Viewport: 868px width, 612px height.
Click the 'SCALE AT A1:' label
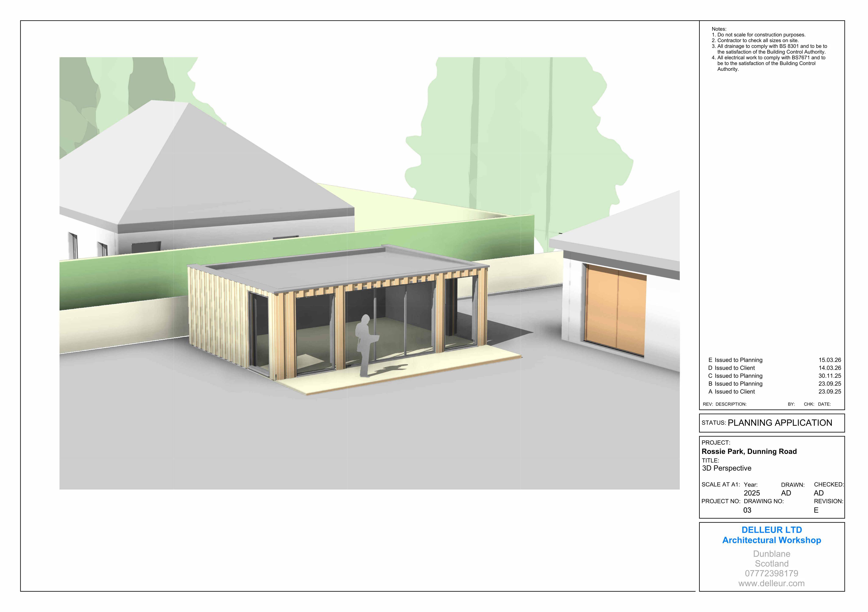[721, 485]
